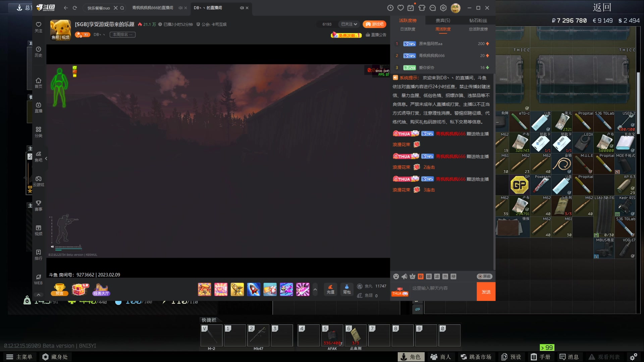The width and height of the screenshot is (644, 362).
Task: Open WEB version from sidebar
Action: click(39, 279)
